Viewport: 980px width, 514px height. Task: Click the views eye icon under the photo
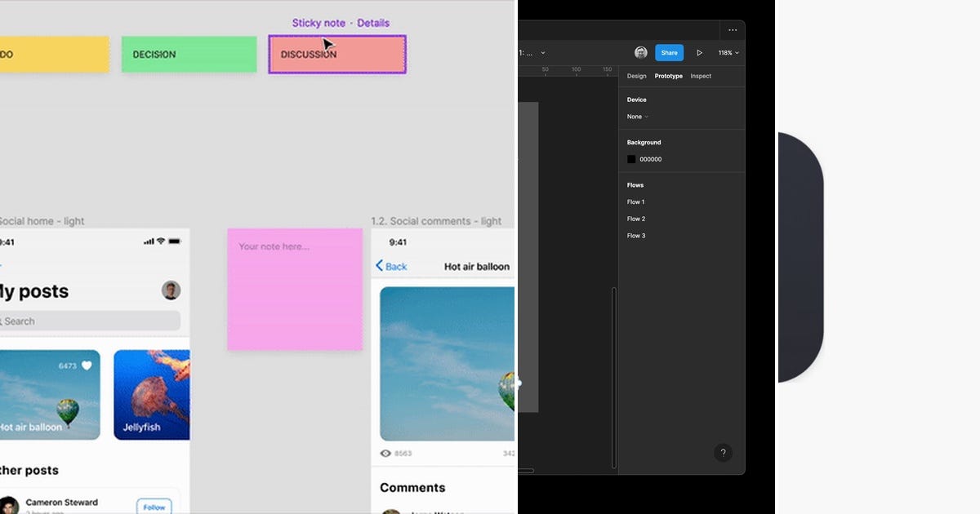pos(385,454)
